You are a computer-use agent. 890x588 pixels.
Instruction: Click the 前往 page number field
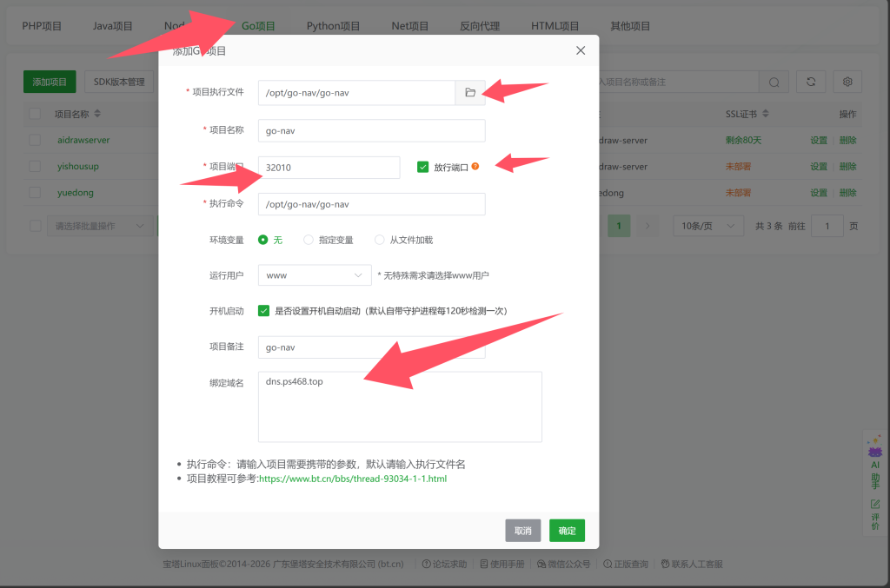pos(827,226)
